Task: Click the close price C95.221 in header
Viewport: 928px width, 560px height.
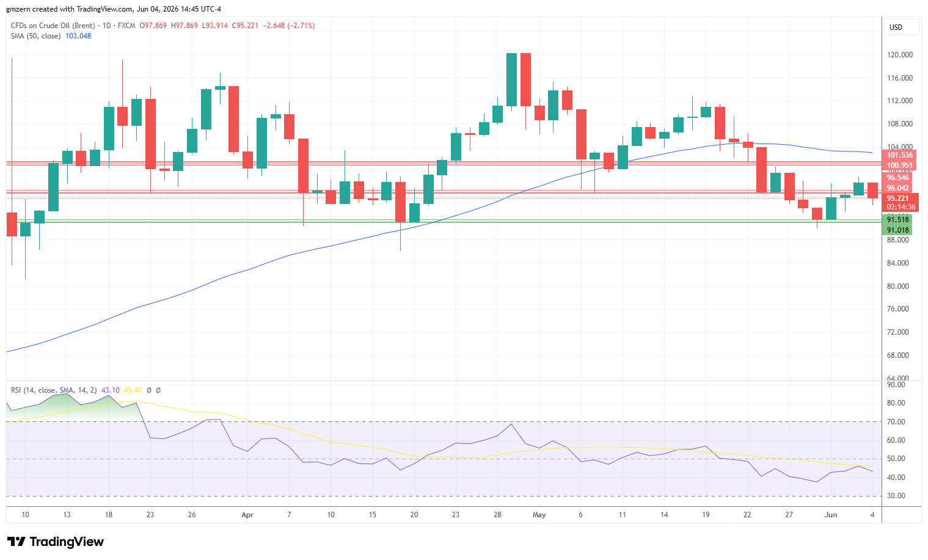Action: pyautogui.click(x=245, y=26)
